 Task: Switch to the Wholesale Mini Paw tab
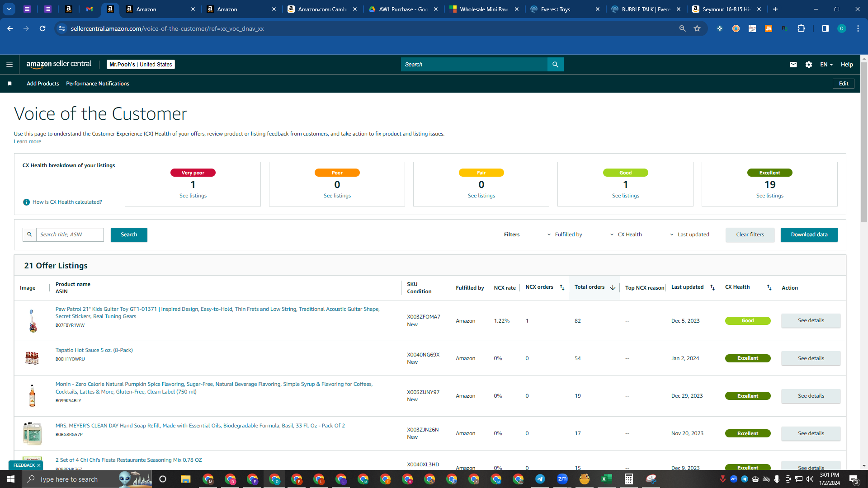pos(484,9)
